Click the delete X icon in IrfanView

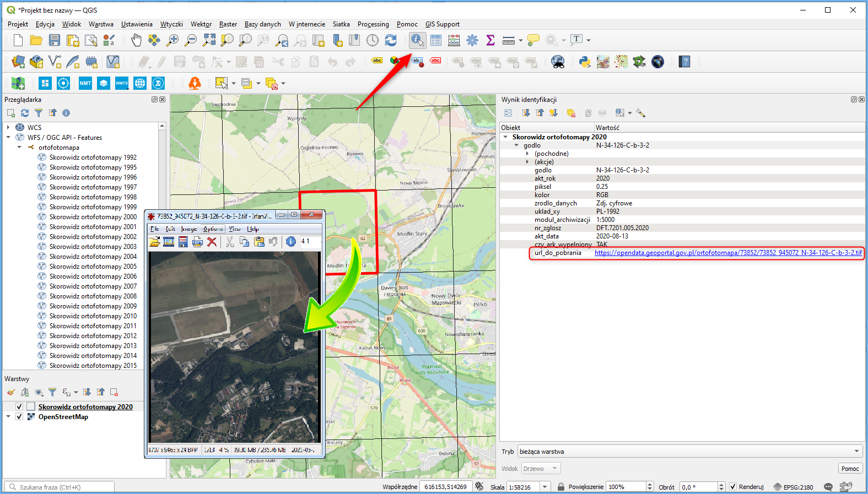click(212, 241)
